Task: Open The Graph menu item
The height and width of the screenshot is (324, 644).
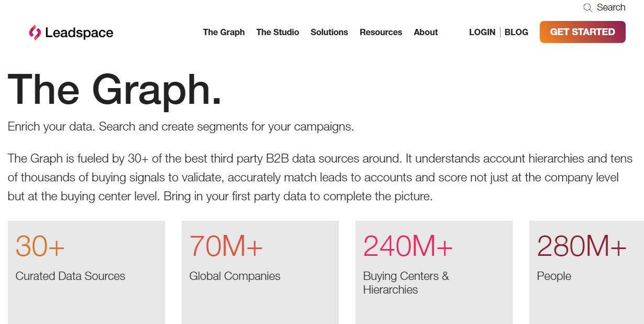Action: tap(224, 32)
